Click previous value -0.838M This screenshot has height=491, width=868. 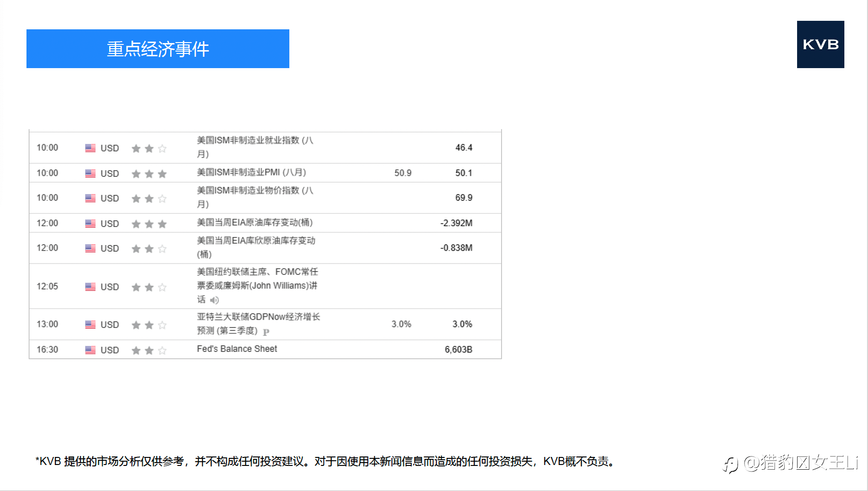456,248
